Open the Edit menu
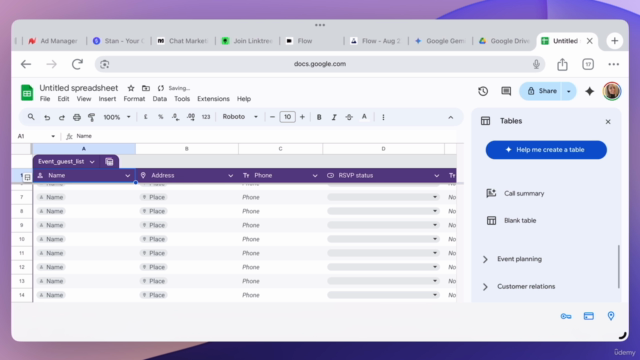 pyautogui.click(x=63, y=99)
